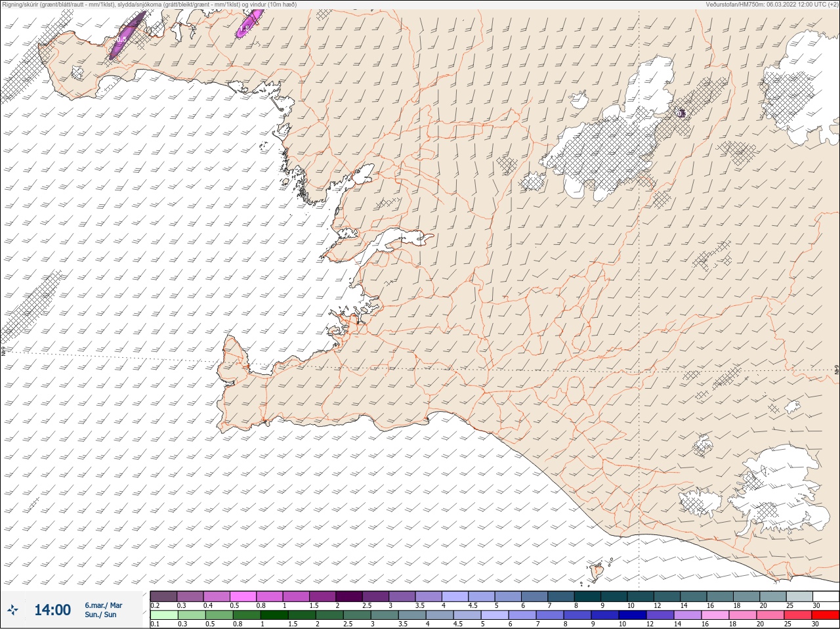Select the dark green rain swatch labeled 1
The image size is (840, 629).
click(x=273, y=615)
